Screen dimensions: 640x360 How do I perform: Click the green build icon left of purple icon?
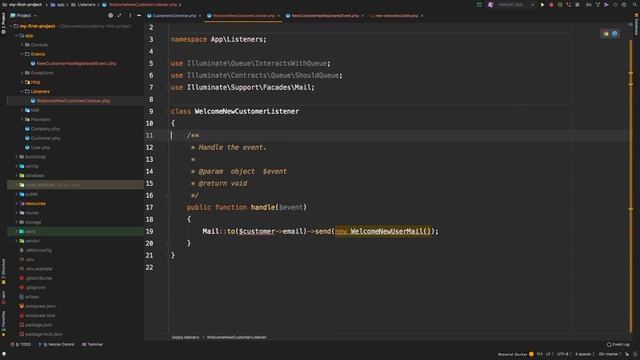point(479,5)
